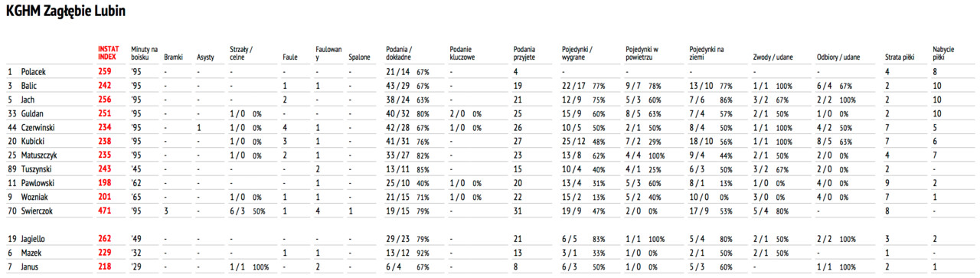Select the Odbiory / udane column header
The width and height of the screenshot is (980, 278).
pos(838,57)
